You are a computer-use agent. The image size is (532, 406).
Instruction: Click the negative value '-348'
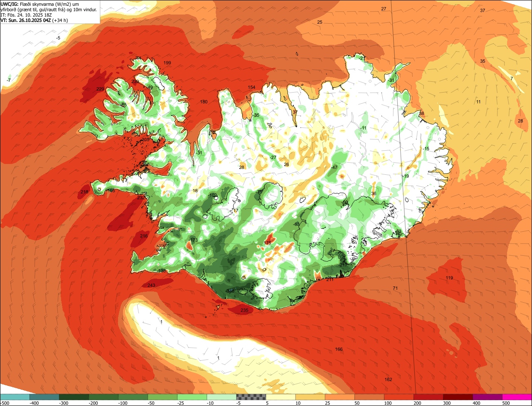pyautogui.click(x=230, y=291)
